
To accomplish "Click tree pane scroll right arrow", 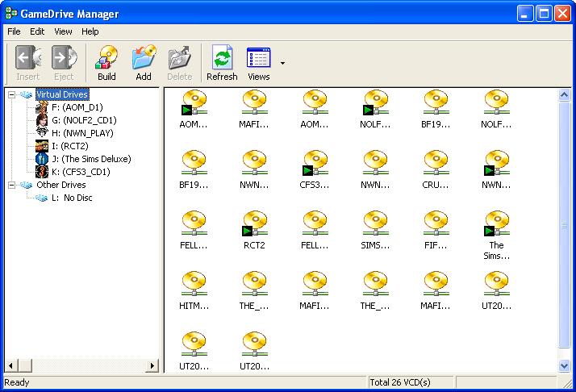I will [152, 365].
